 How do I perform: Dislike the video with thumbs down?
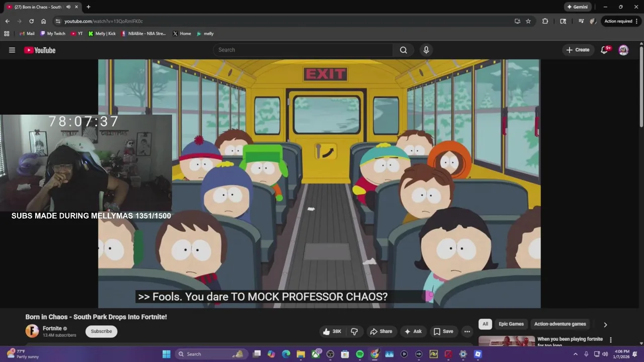[x=354, y=331]
